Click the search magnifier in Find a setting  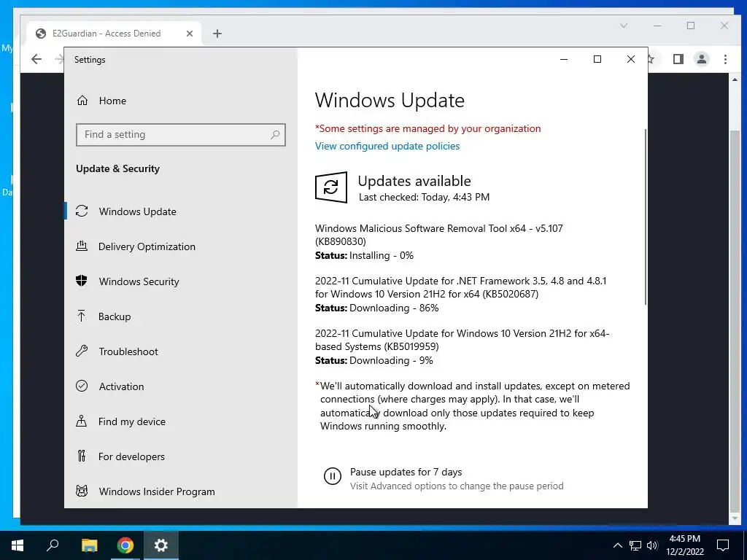275,135
